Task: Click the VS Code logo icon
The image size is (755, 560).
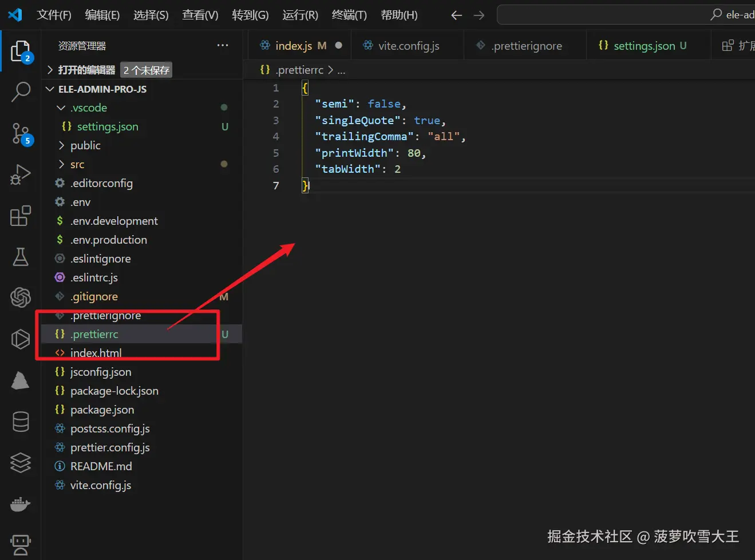Action: click(15, 14)
